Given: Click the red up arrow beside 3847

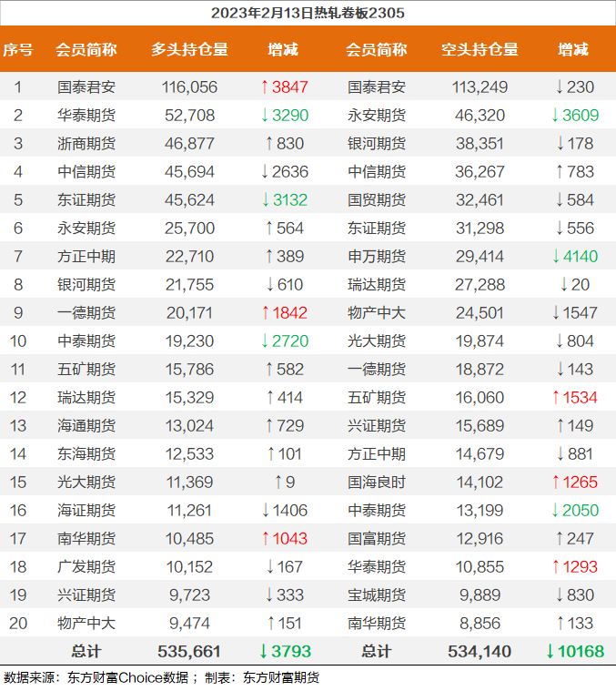Looking at the screenshot, I should coord(264,87).
